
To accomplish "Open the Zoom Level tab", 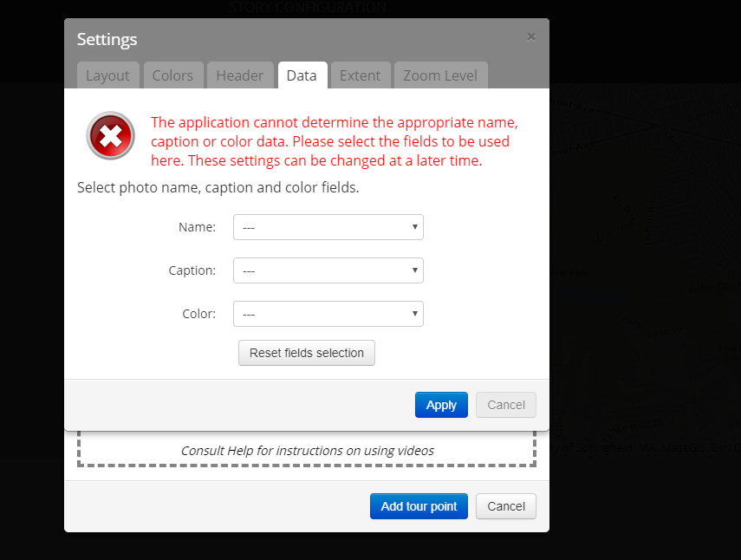I will [x=440, y=75].
